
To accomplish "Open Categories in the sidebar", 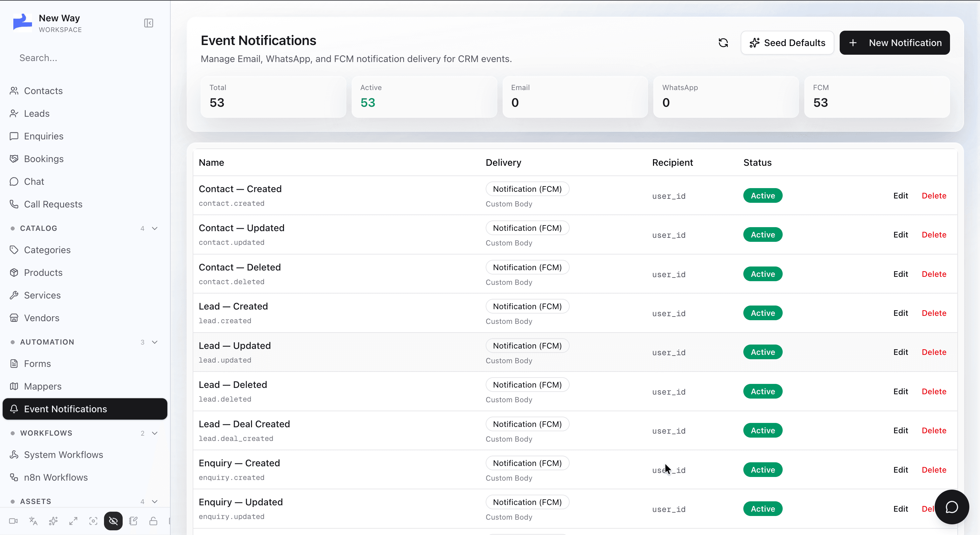I will (84, 250).
